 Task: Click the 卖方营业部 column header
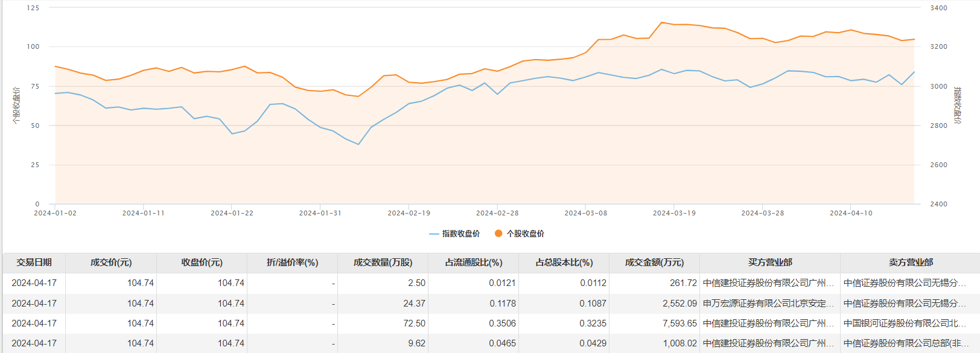coord(910,262)
